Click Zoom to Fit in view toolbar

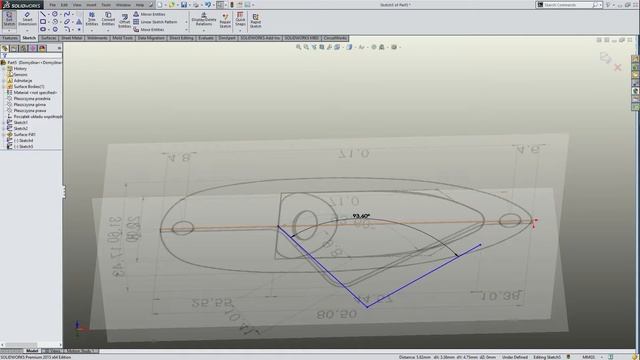coord(298,47)
